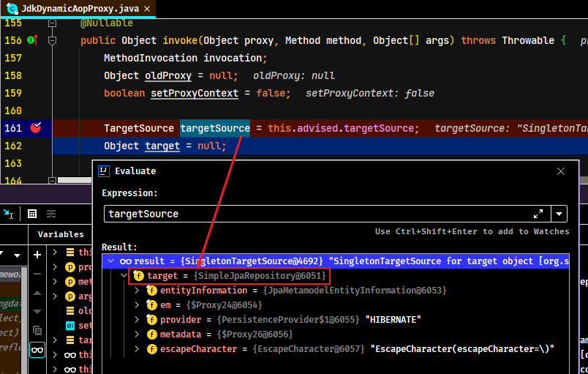Close the JdkDynamicAopProxy.java tab

tap(147, 9)
